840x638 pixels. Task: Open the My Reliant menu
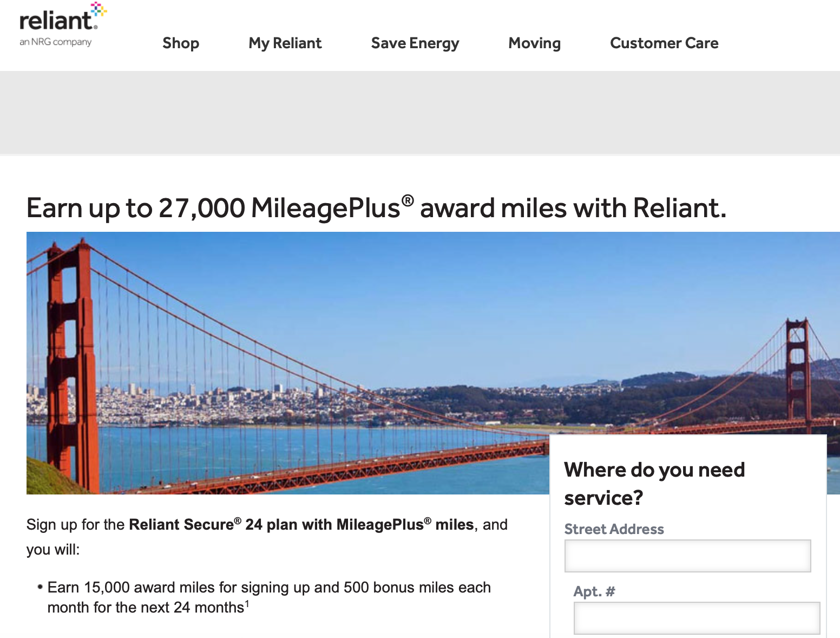285,43
